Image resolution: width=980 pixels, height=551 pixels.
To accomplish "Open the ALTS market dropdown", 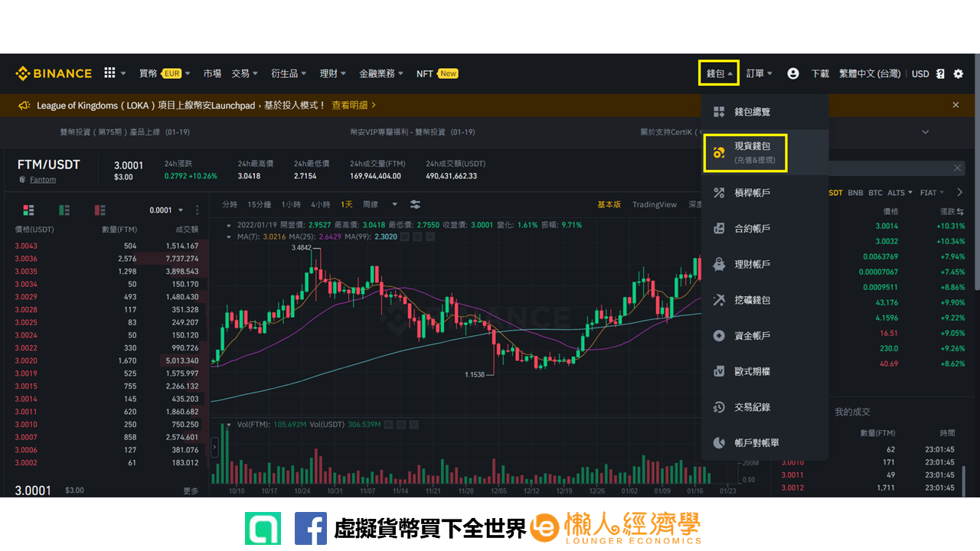I will 900,193.
